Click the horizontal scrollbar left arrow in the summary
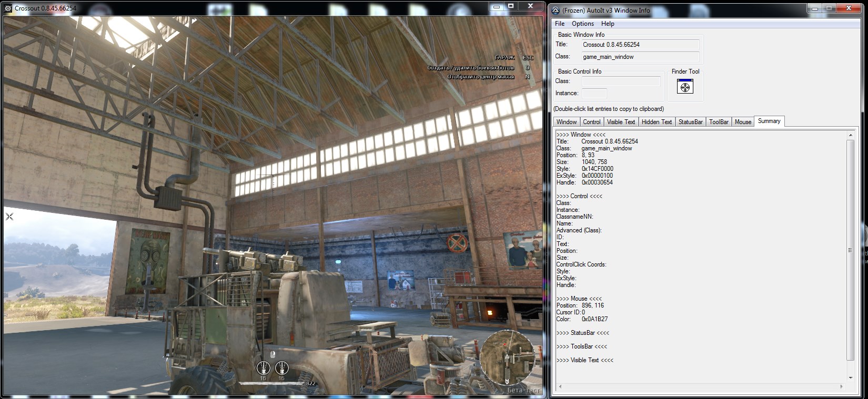This screenshot has height=399, width=868. tap(559, 387)
